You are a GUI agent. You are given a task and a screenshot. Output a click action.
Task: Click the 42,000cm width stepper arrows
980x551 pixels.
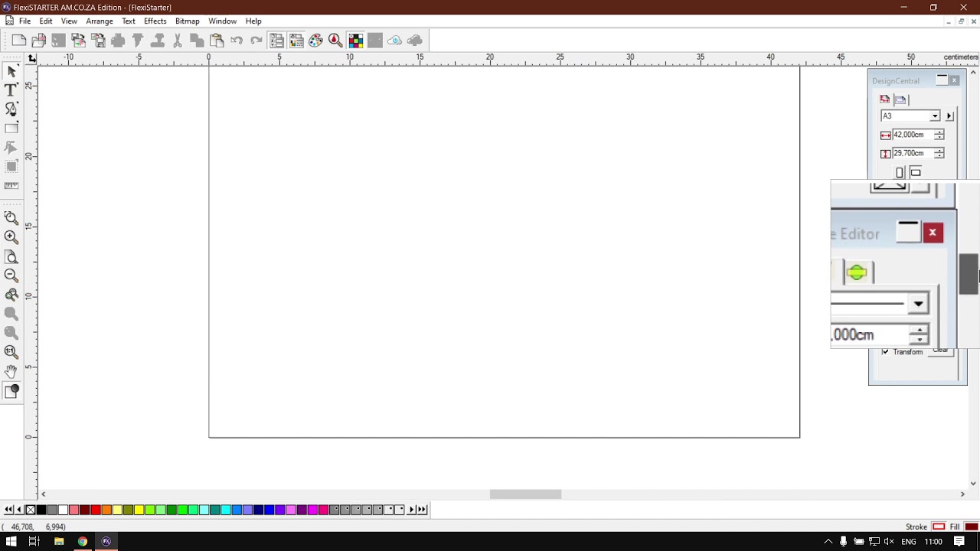click(x=939, y=135)
